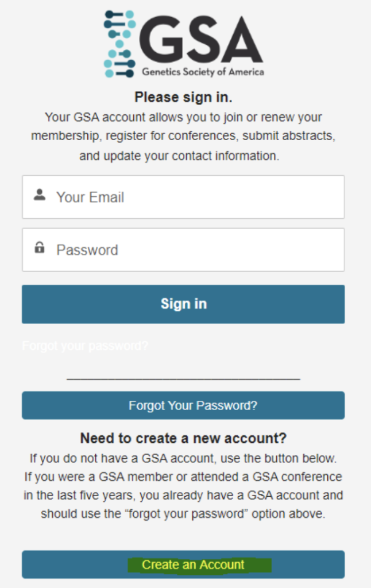Click the DNA helix icon in the GSA logo
371x588 pixels.
(x=119, y=44)
